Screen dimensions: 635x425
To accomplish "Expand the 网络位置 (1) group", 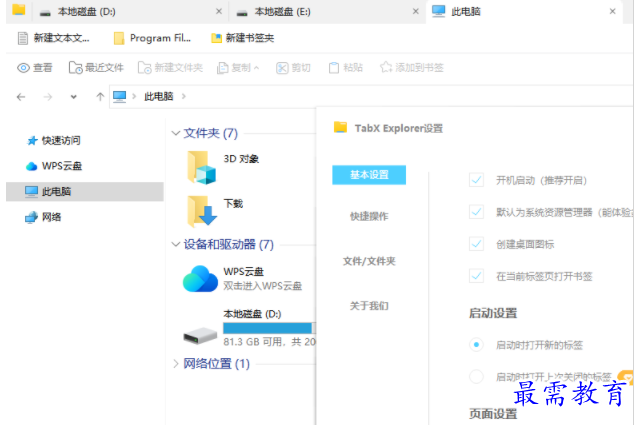I will (175, 363).
